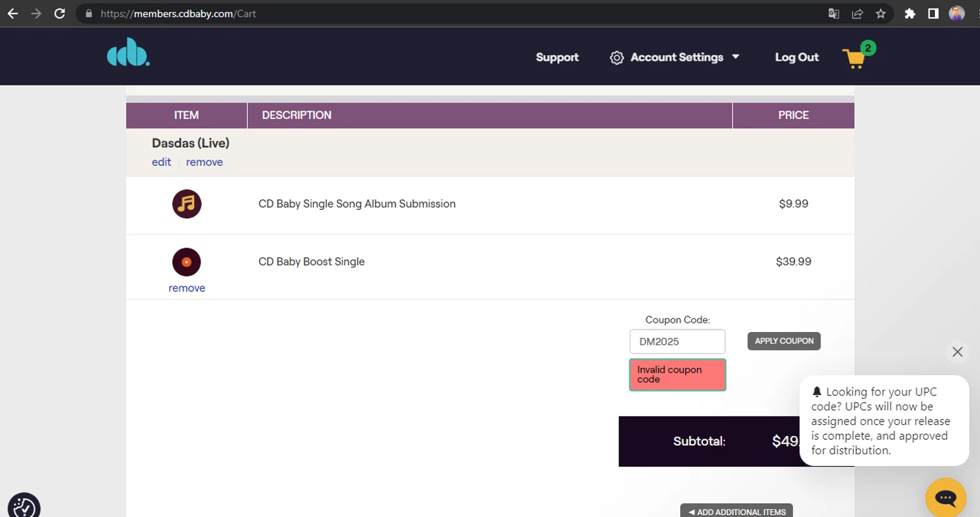Click the Subtotal label
The width and height of the screenshot is (980, 517).
point(700,442)
